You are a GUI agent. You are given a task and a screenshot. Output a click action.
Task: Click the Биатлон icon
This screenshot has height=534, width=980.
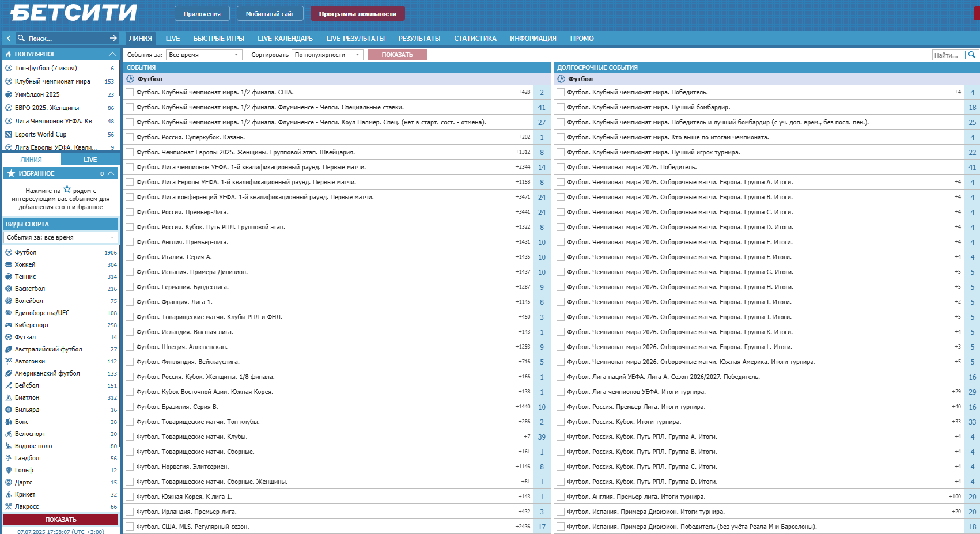click(9, 397)
